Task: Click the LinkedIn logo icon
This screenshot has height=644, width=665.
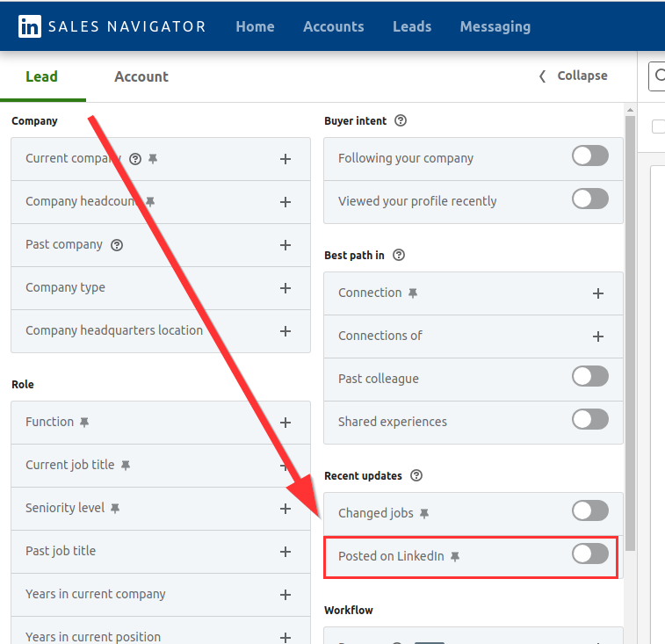Action: point(29,26)
